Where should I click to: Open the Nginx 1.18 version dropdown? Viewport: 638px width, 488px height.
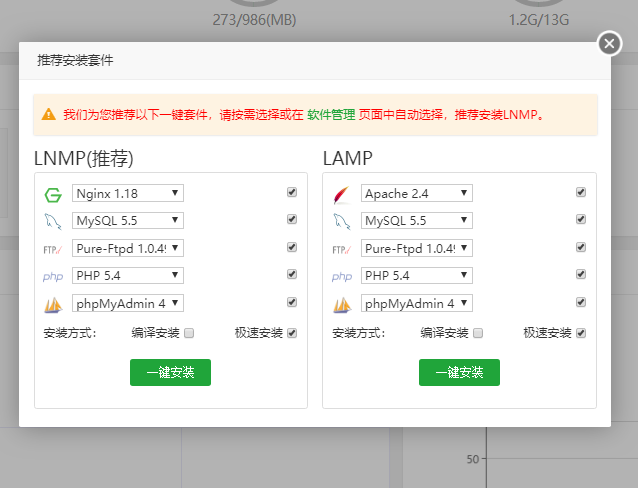coord(128,193)
